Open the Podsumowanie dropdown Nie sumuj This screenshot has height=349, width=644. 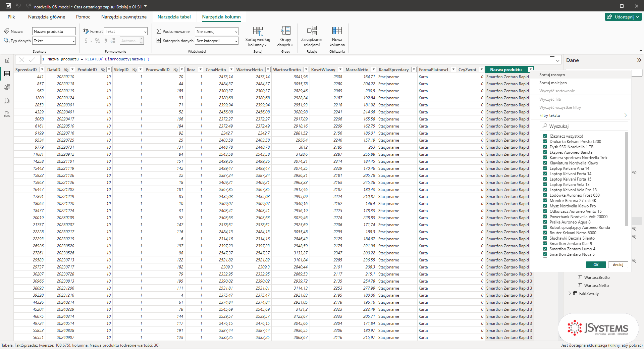pyautogui.click(x=217, y=31)
